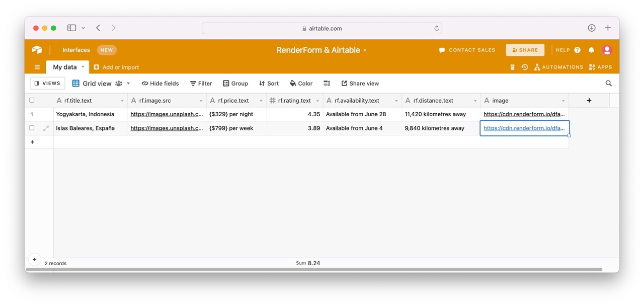Toggle the VIEWS sidebar button

[x=47, y=84]
